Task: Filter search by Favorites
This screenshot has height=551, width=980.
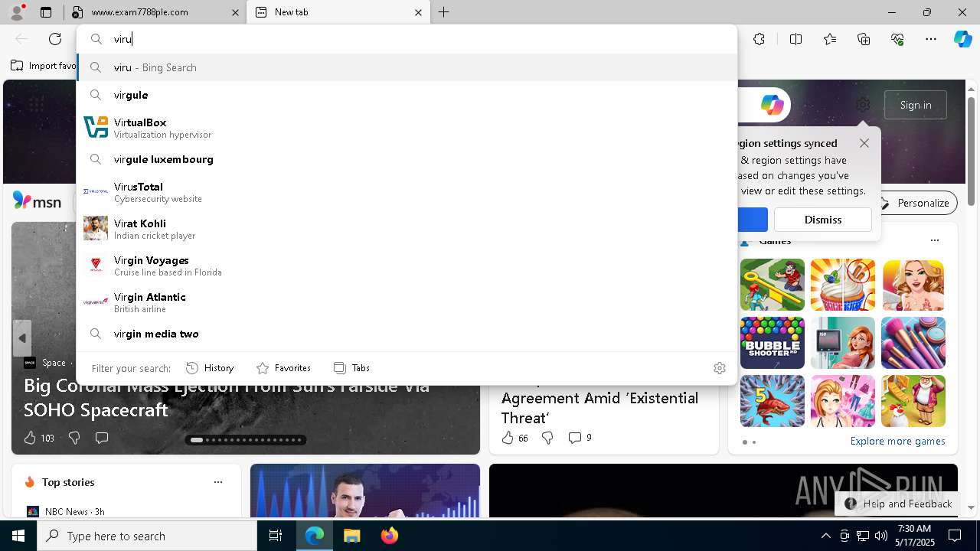Action: (283, 368)
